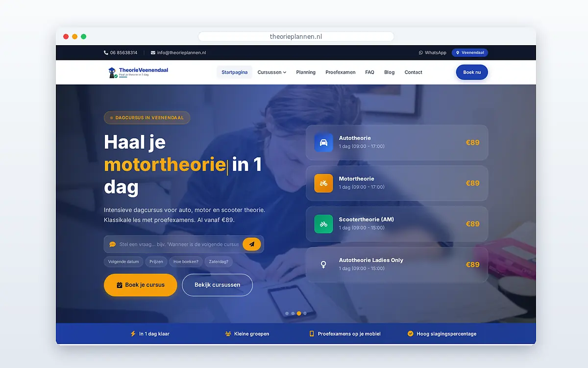Navigate to the Blog

point(389,72)
